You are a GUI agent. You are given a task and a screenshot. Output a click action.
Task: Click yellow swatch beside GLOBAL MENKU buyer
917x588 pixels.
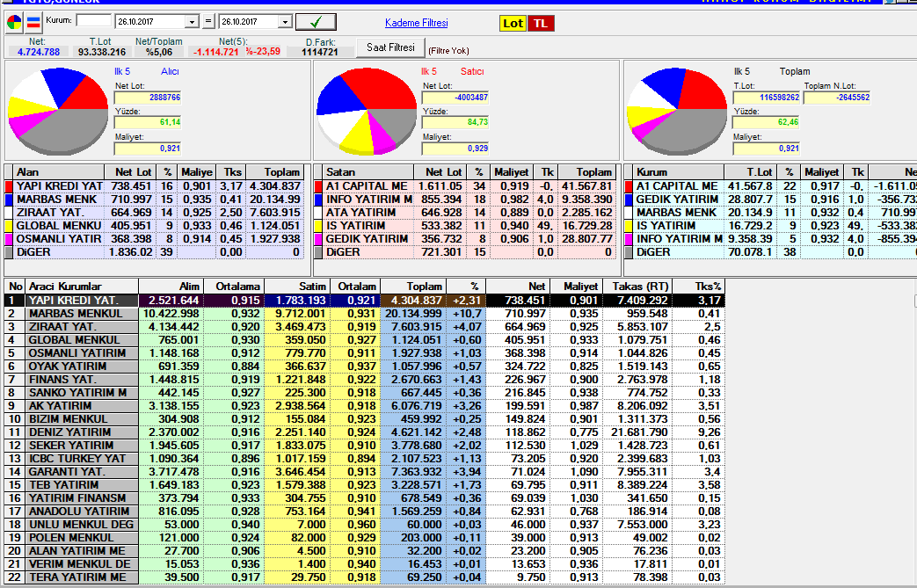tap(9, 226)
